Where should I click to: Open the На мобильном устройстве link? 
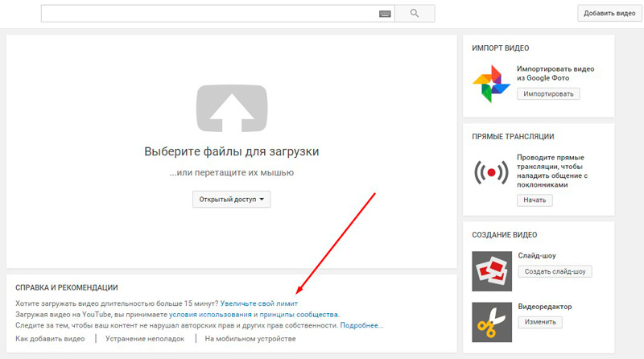click(250, 339)
